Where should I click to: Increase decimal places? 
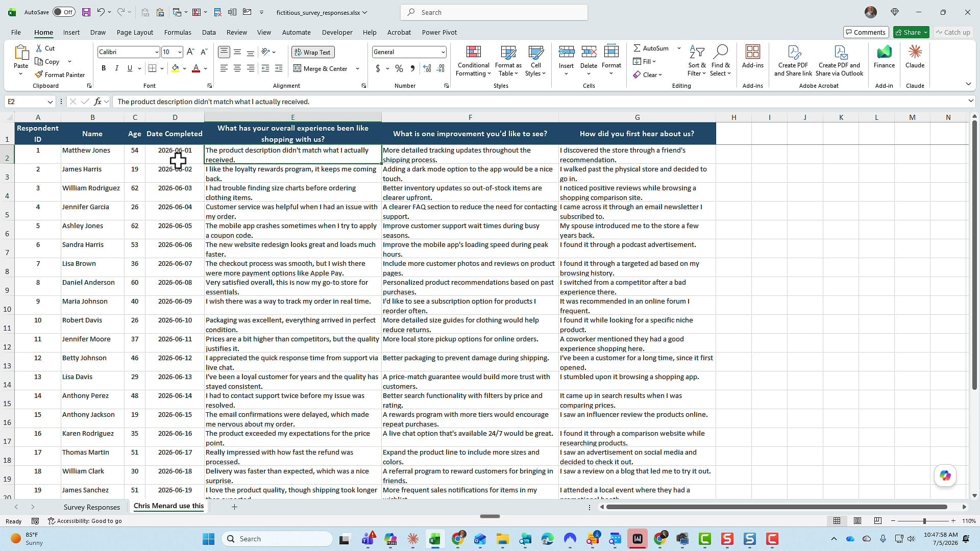tap(427, 68)
